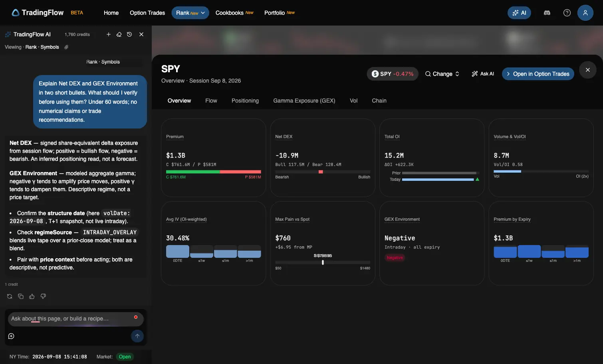Click the Premium by Expiry card title
603x364 pixels.
pyautogui.click(x=512, y=219)
